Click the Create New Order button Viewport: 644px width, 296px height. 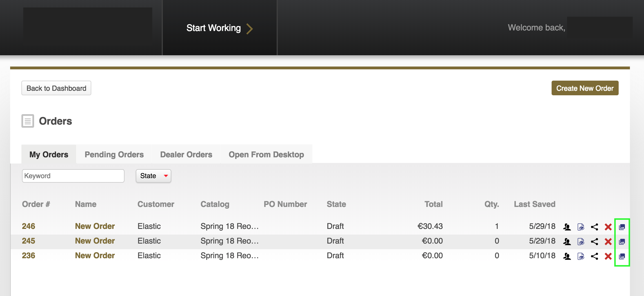coord(585,88)
